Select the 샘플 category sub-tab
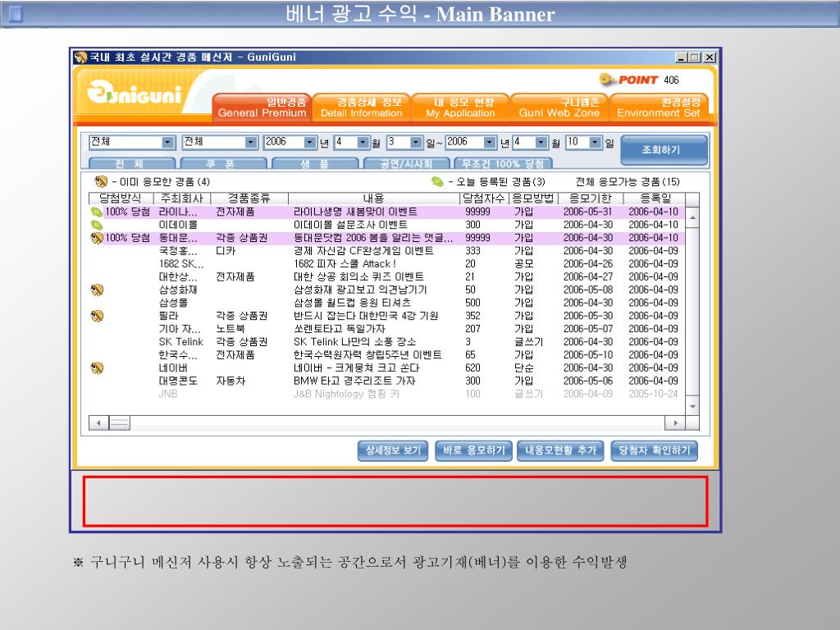Screen dimensions: 840x630 [315, 163]
